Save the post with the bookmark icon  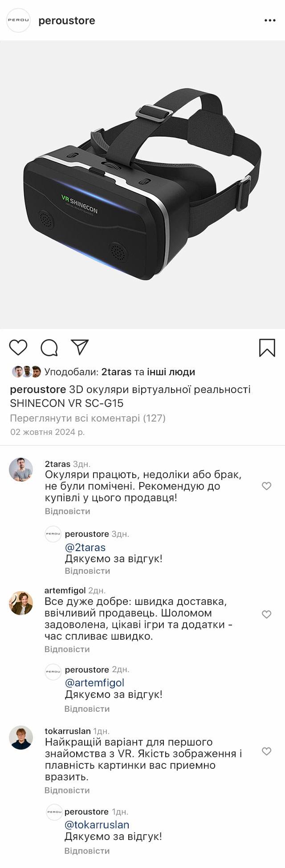point(267,348)
